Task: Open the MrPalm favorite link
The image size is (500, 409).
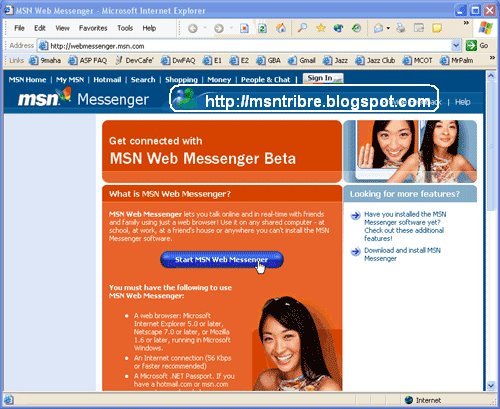Action: (456, 60)
